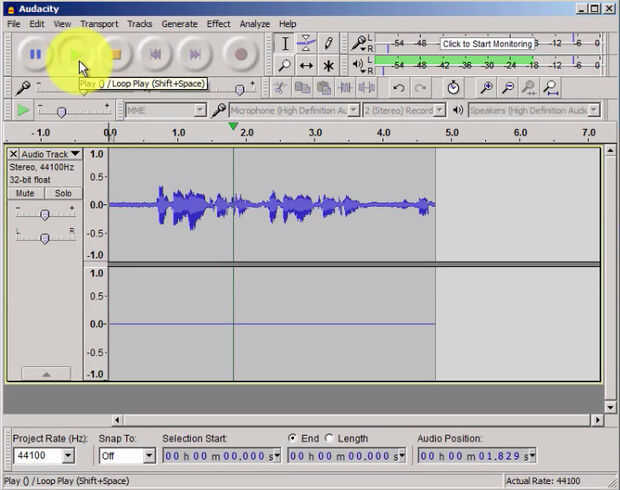Open the Audio Position format dropdown arrow

point(532,456)
